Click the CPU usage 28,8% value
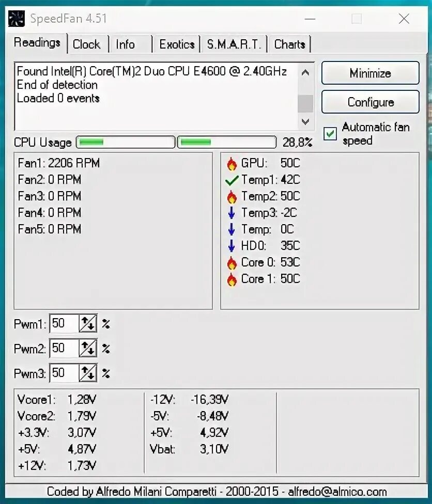The image size is (432, 504). (x=297, y=142)
